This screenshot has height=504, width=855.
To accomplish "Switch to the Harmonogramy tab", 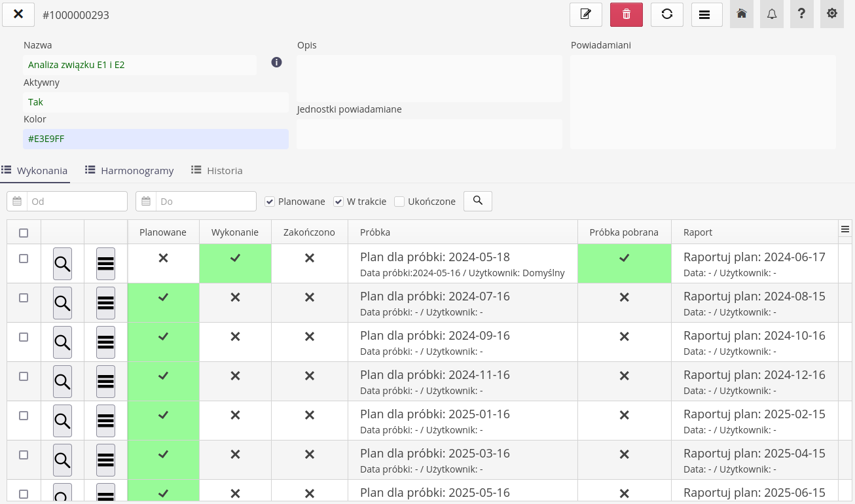I will coord(130,170).
